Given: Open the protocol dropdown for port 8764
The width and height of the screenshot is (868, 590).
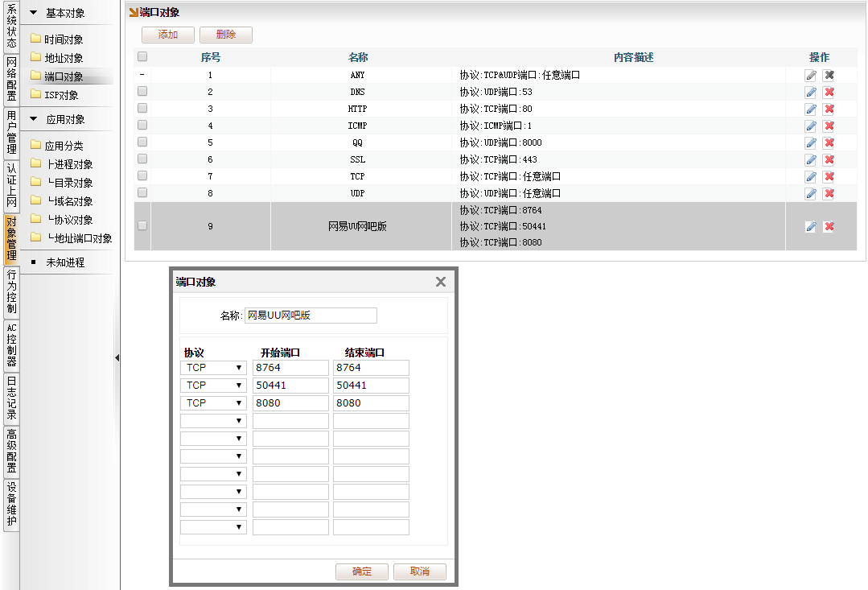Looking at the screenshot, I should tap(213, 368).
